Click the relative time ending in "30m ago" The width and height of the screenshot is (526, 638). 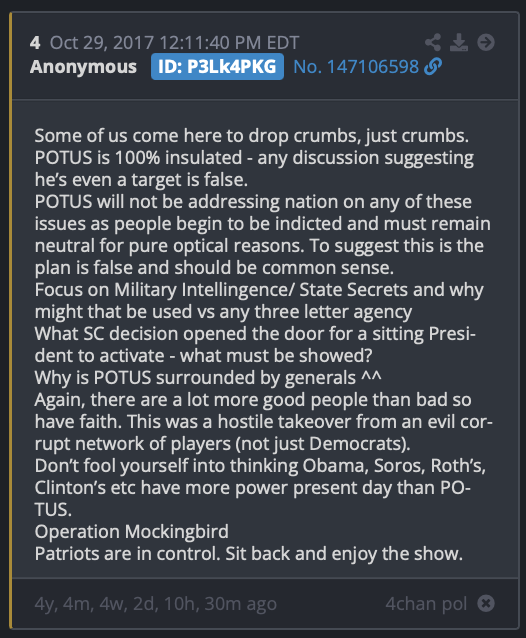[155, 604]
